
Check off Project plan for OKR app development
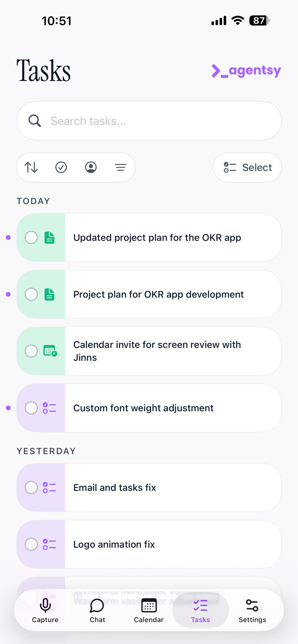pos(31,294)
